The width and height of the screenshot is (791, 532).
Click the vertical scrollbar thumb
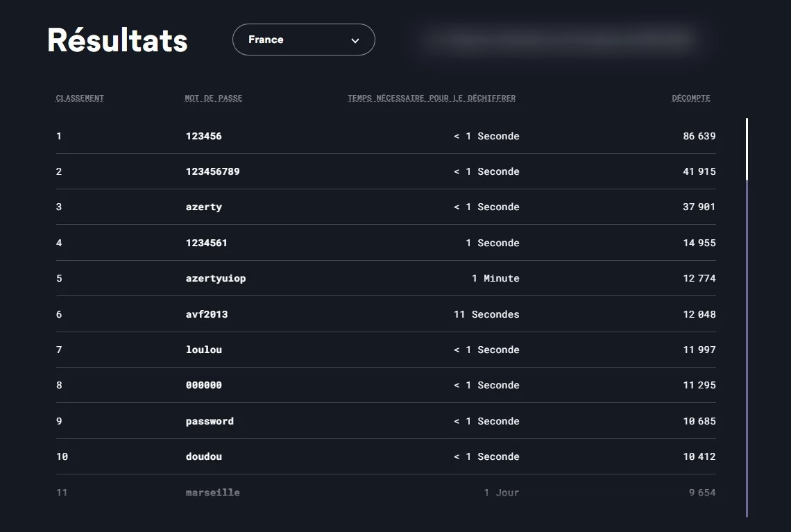(747, 149)
